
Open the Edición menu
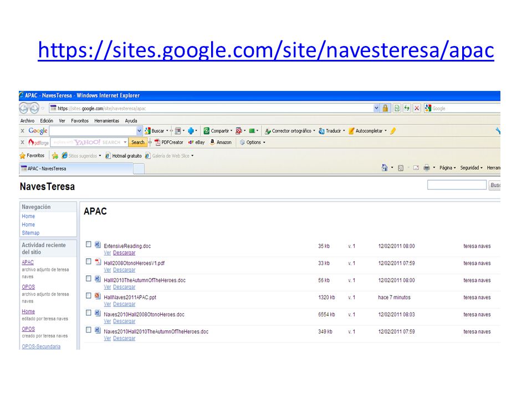tap(47, 121)
